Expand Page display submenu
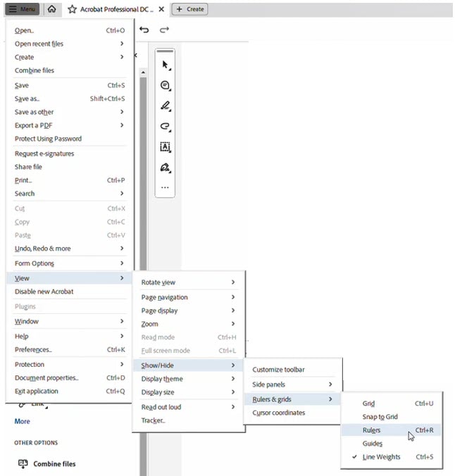Image resolution: width=455 pixels, height=476 pixels. 188,311
